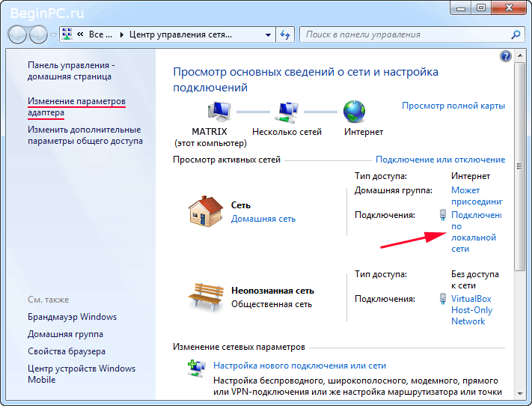Click the bench icon for unidentified network
This screenshot has width=532, height=406.
coord(206,297)
